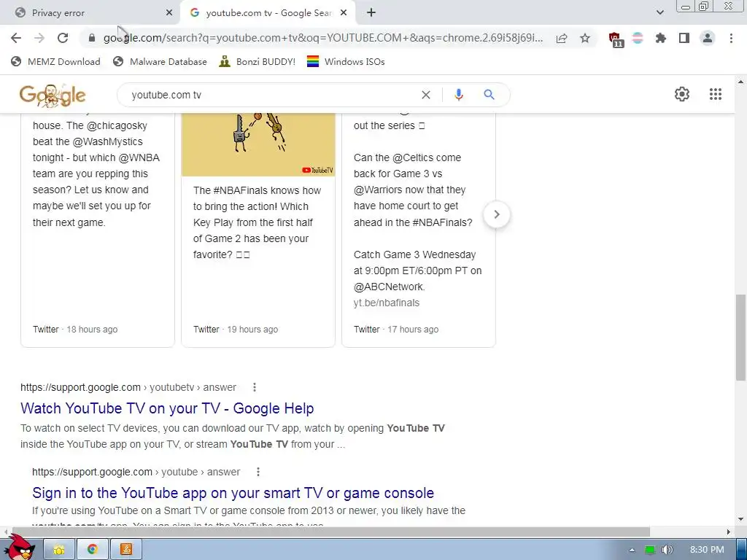Bookmark this page with the star icon
The height and width of the screenshot is (560, 747).
585,38
